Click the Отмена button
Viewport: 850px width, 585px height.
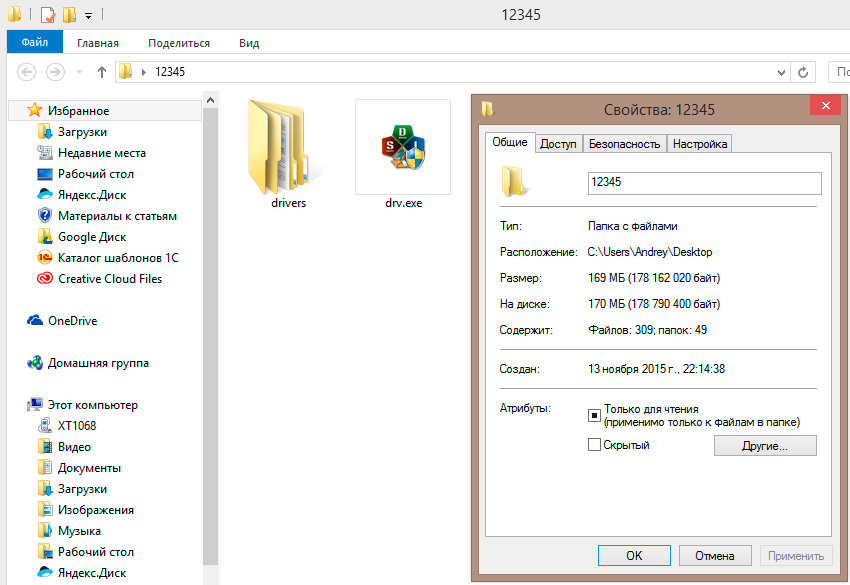point(715,556)
